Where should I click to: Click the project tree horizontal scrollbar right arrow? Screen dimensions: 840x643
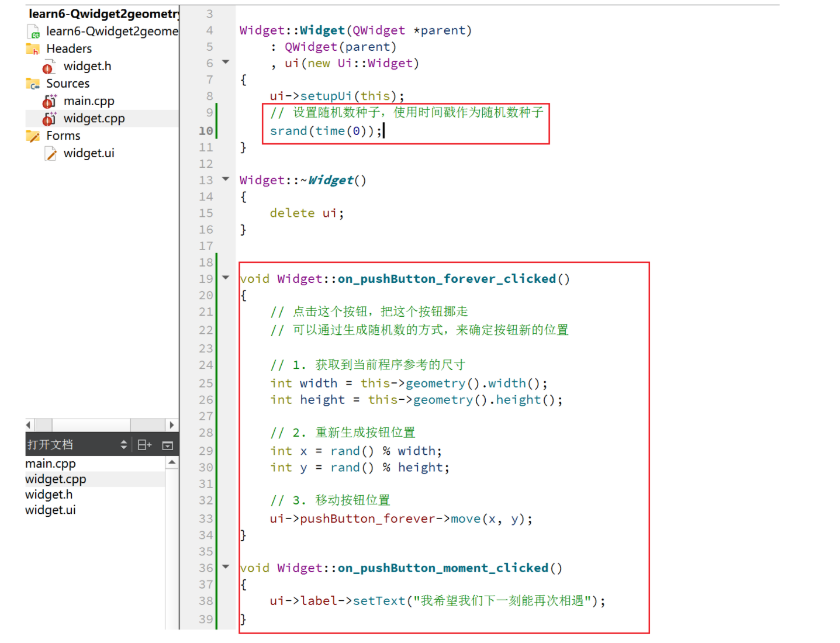[x=171, y=425]
